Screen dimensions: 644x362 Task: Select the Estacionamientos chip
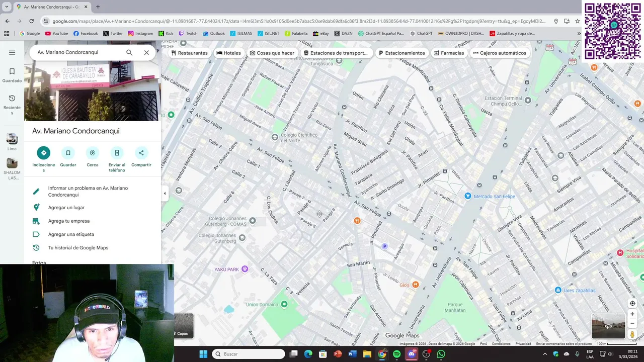[x=401, y=53]
